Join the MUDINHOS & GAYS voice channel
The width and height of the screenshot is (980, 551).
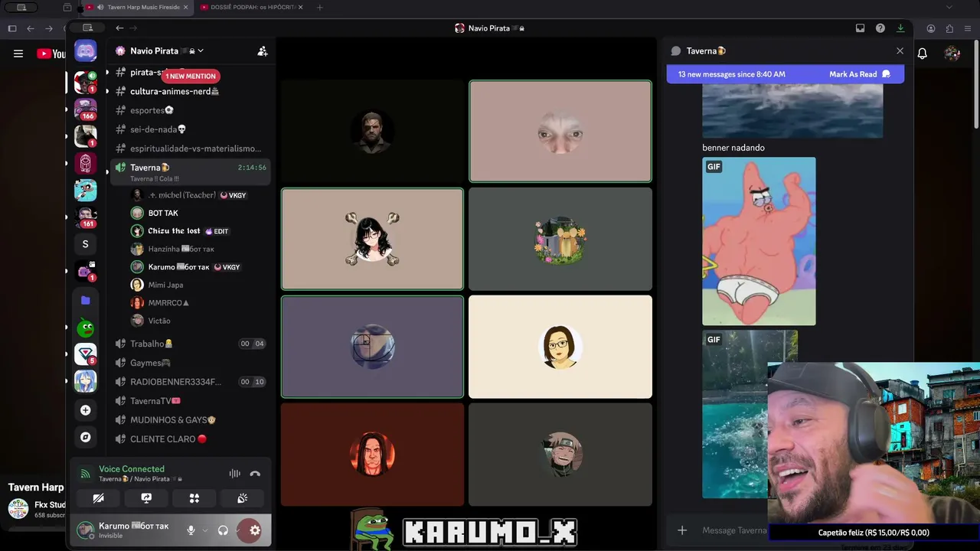[190, 420]
